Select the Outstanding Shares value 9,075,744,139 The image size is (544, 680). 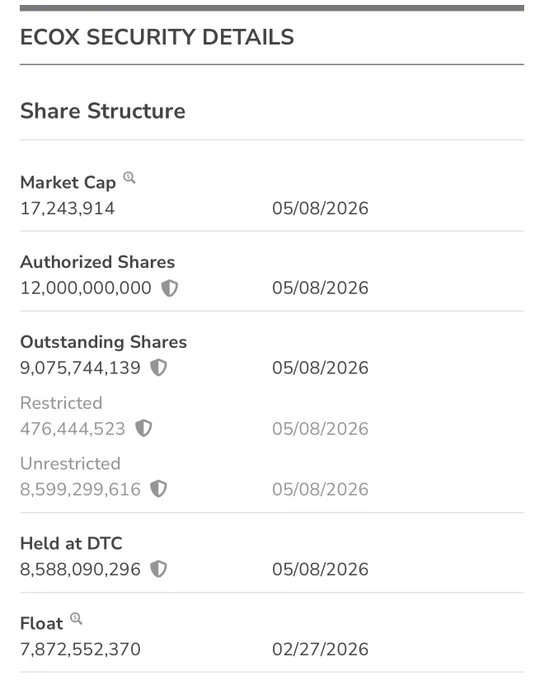(81, 368)
